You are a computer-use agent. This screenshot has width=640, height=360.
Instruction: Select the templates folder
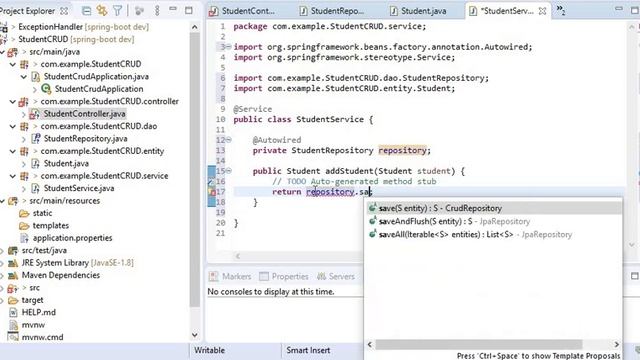[x=51, y=226]
